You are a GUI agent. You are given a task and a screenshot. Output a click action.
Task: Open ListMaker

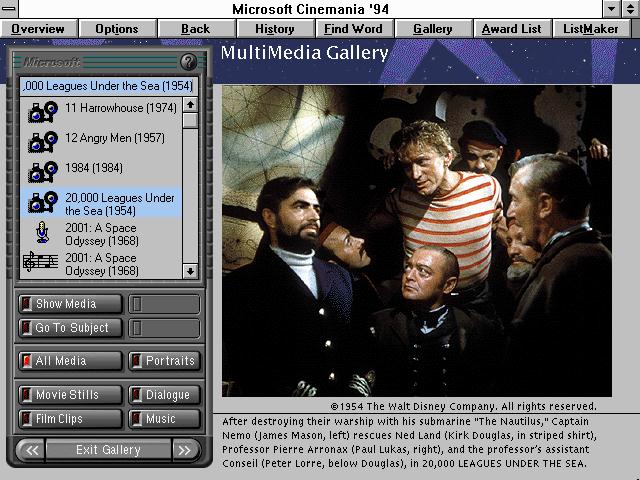tap(591, 29)
